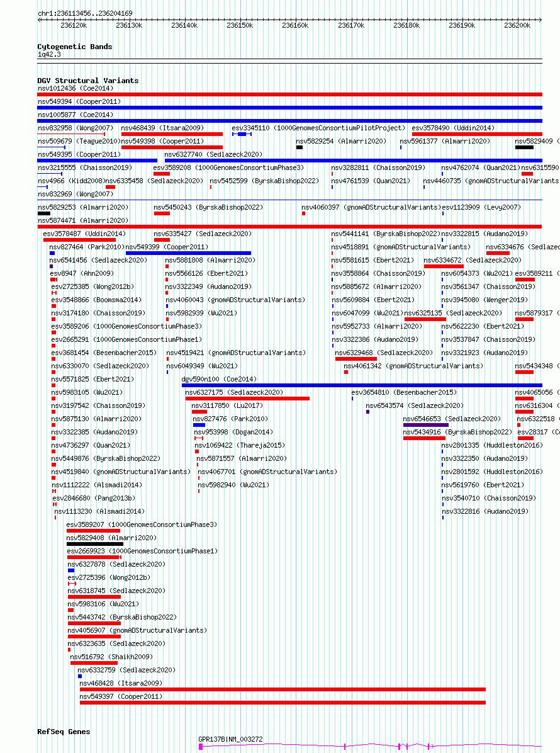Screen dimensions: 560x753
Task: Open the nsv4762074 (Quan2021) label
Action: [480, 167]
